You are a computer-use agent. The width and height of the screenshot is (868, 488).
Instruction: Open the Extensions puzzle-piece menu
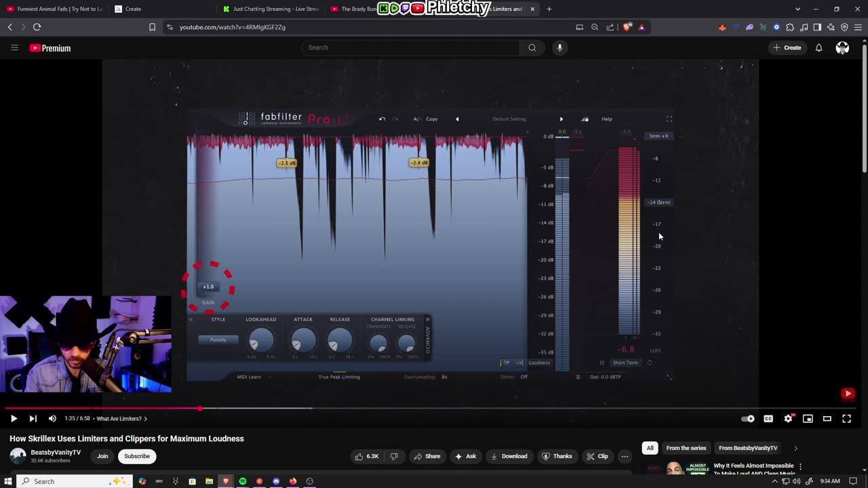pyautogui.click(x=790, y=27)
